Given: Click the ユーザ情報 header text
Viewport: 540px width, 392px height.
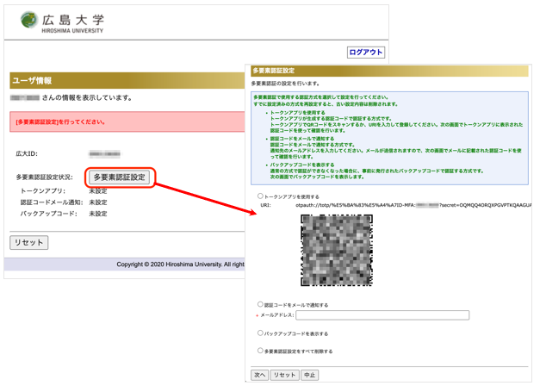Looking at the screenshot, I should coord(32,81).
